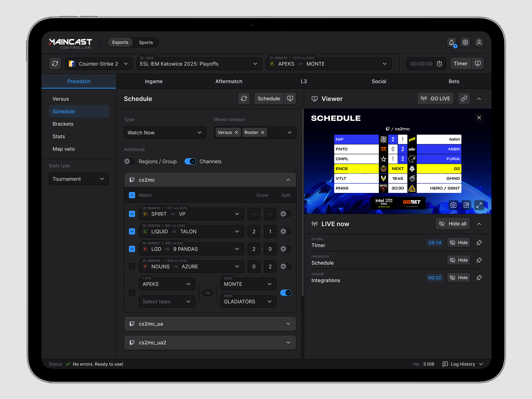The image size is (532, 399).
Task: Switch to the L3 tab
Action: pyautogui.click(x=304, y=81)
